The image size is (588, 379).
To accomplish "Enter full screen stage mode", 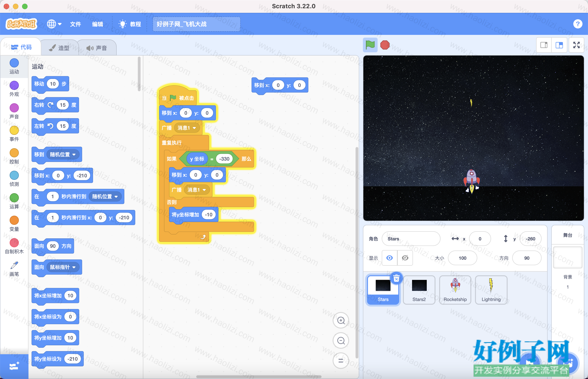I will (x=577, y=45).
